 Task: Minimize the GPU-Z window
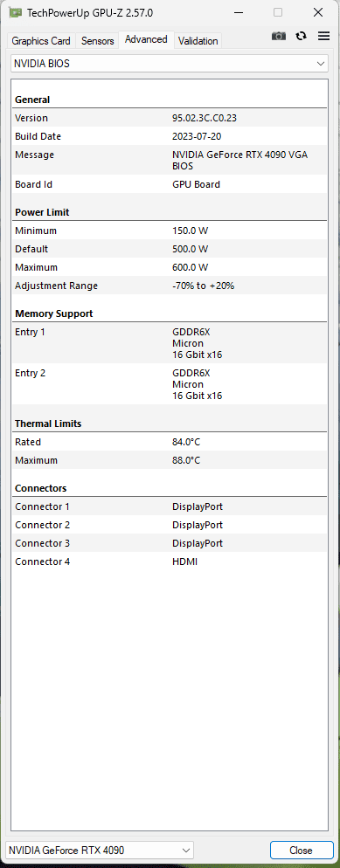click(239, 12)
